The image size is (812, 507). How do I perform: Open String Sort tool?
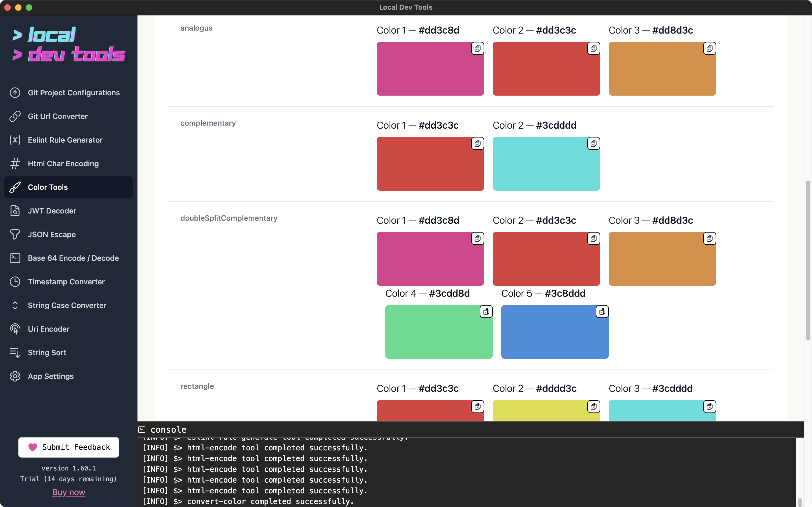(x=69, y=353)
